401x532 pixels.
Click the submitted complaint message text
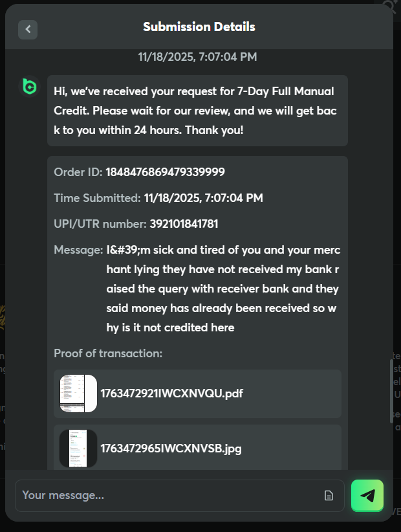pos(222,289)
